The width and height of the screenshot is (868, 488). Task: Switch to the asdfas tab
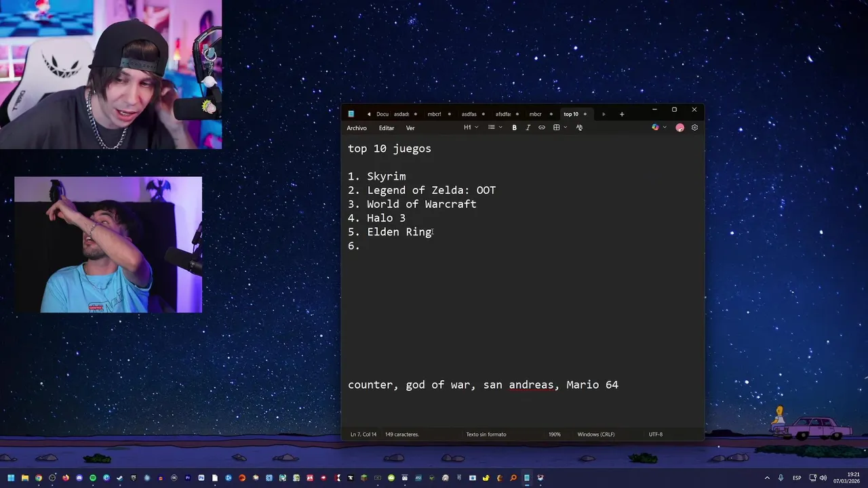(469, 114)
